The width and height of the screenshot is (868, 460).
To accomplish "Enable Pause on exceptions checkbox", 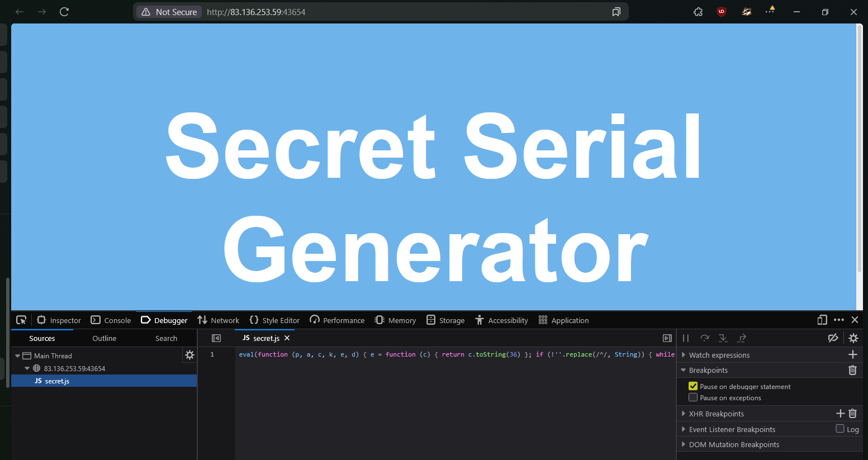I will point(693,397).
